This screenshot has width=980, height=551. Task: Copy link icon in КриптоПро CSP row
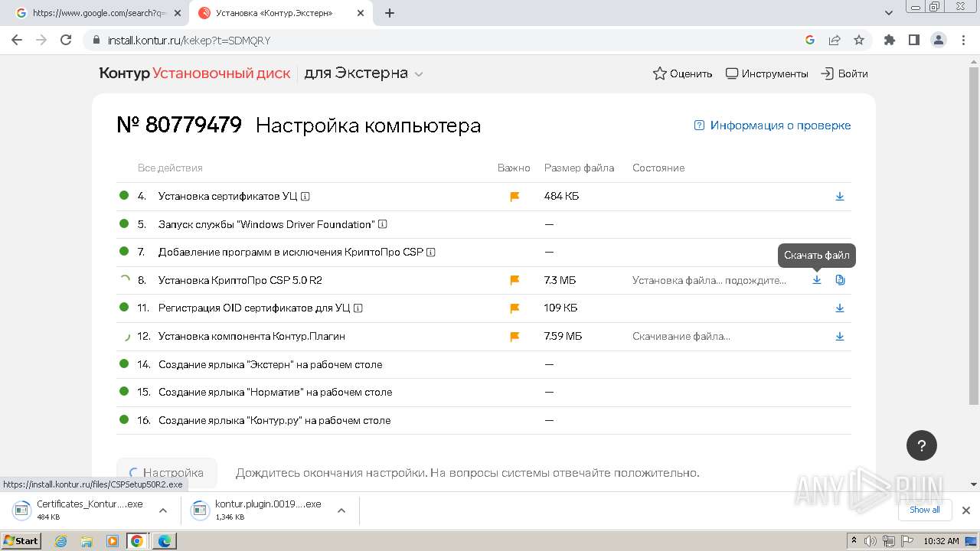coord(840,280)
